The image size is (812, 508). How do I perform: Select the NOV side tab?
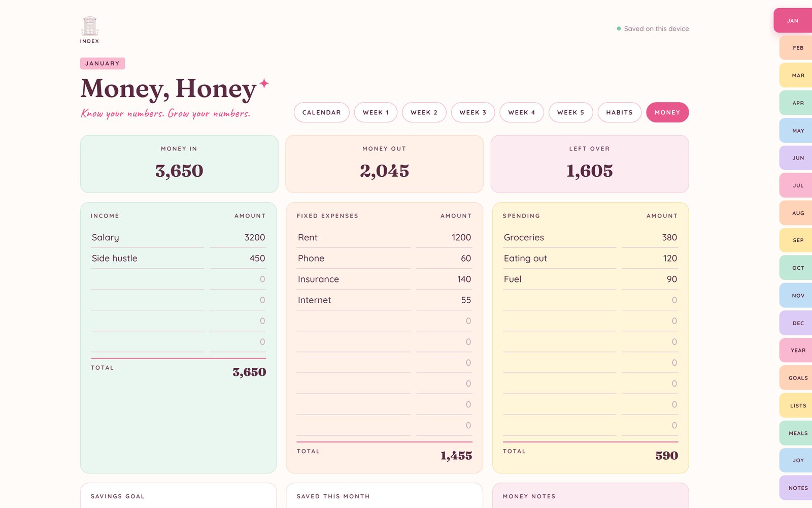click(796, 296)
